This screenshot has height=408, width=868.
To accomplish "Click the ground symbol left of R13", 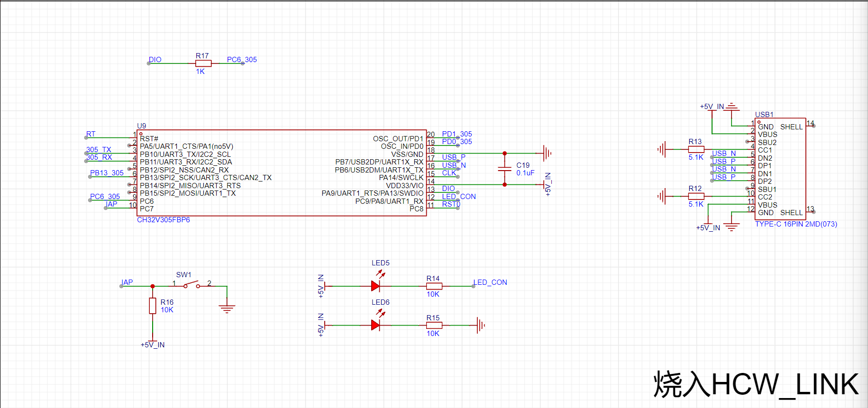I will click(x=662, y=149).
